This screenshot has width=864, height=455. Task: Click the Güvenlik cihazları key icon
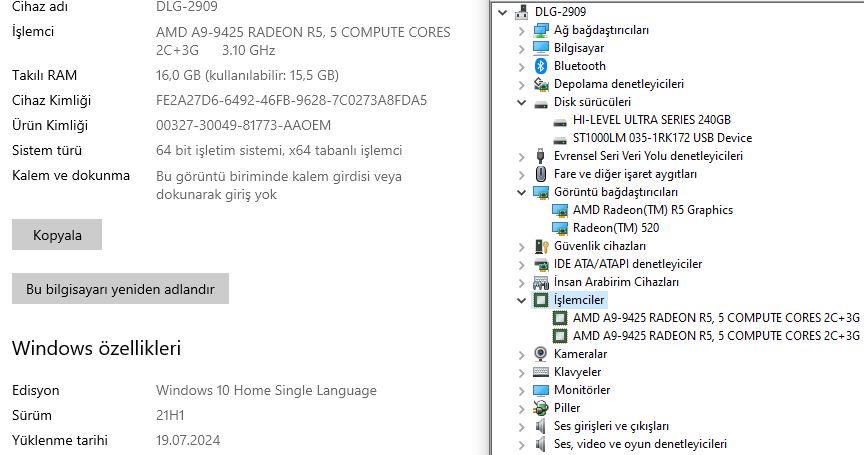point(541,246)
